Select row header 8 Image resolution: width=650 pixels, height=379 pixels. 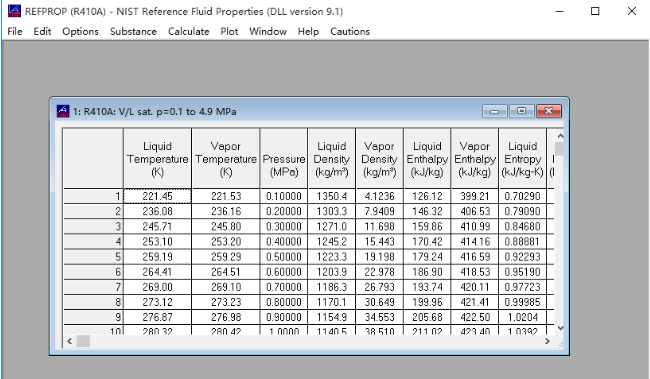point(93,302)
